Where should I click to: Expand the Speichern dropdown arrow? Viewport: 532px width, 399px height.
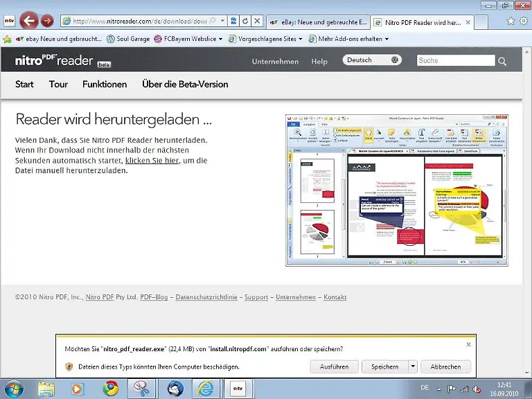(x=413, y=366)
